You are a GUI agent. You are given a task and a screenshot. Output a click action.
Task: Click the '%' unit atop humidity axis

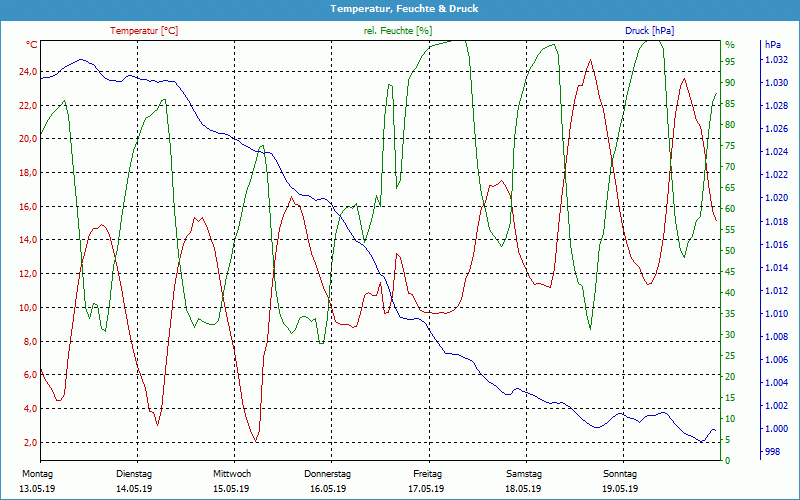[730, 45]
